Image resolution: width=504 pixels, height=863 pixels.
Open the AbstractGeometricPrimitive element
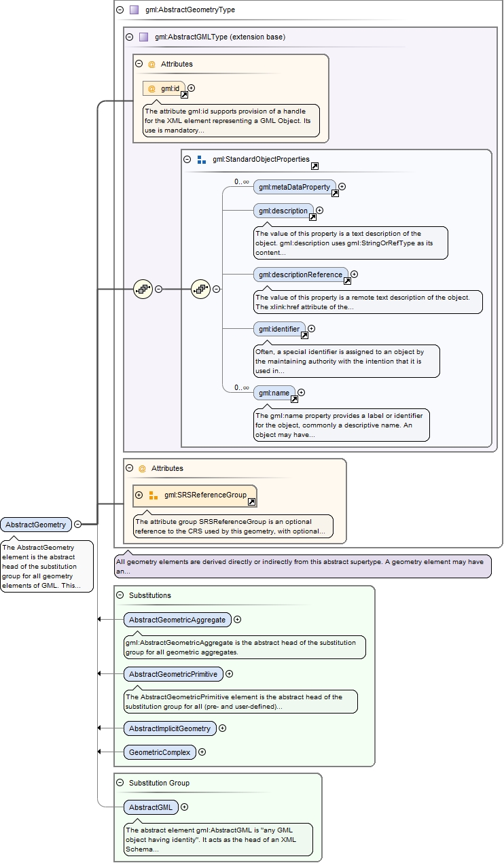pos(174,674)
